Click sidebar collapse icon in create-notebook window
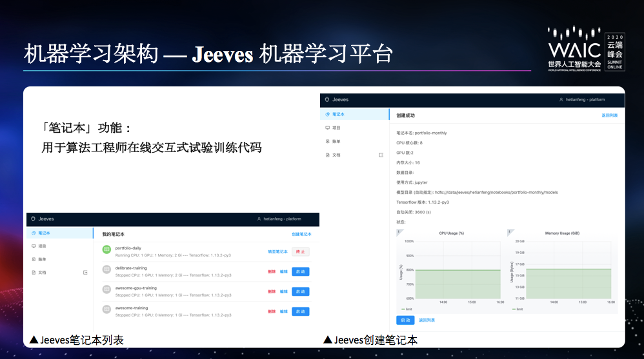Viewport: 644px width, 359px height. click(x=381, y=155)
